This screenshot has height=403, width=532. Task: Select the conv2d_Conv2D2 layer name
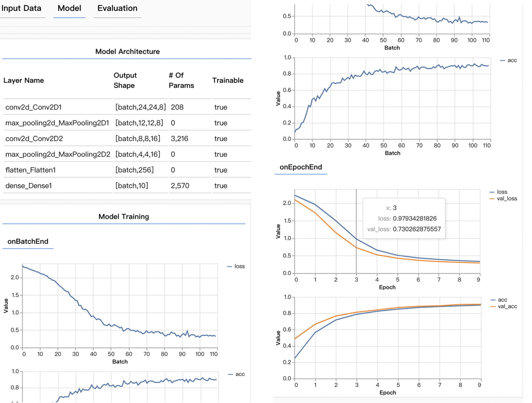(34, 139)
